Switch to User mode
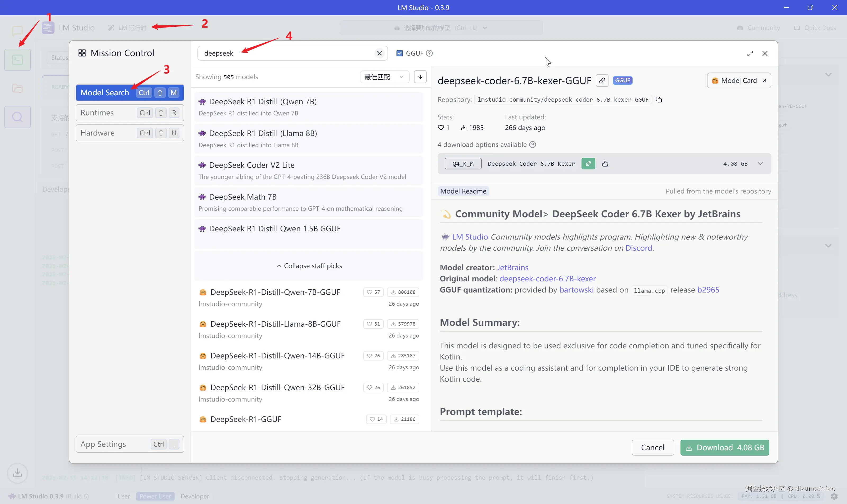847x504 pixels. 124,496
